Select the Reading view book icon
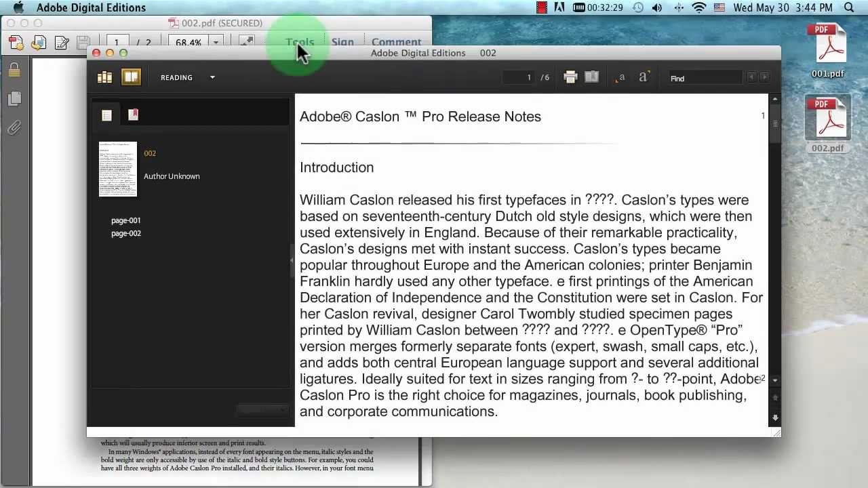868x488 pixels. tap(131, 77)
